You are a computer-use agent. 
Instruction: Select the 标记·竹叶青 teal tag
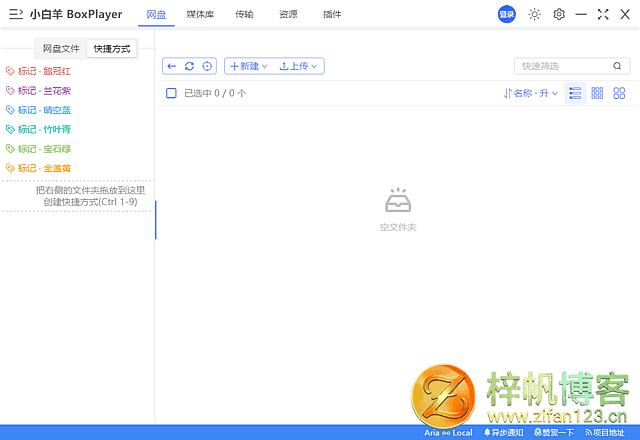[x=38, y=129]
